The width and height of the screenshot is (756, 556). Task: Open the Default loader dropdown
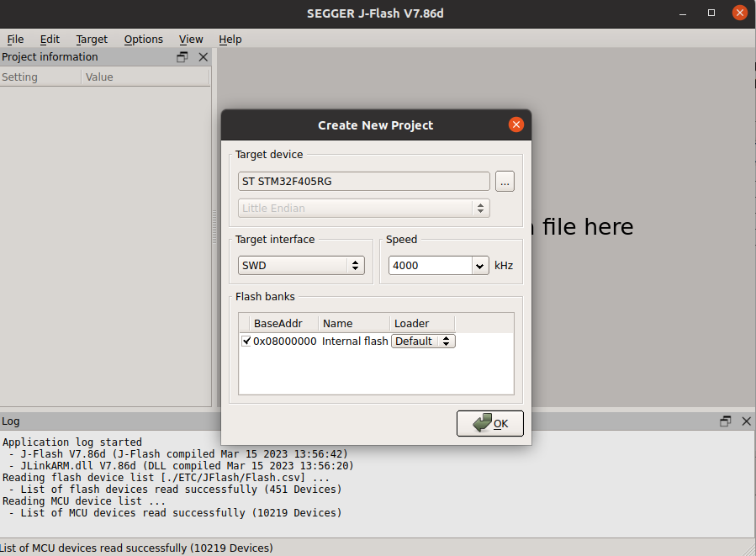[x=423, y=341]
